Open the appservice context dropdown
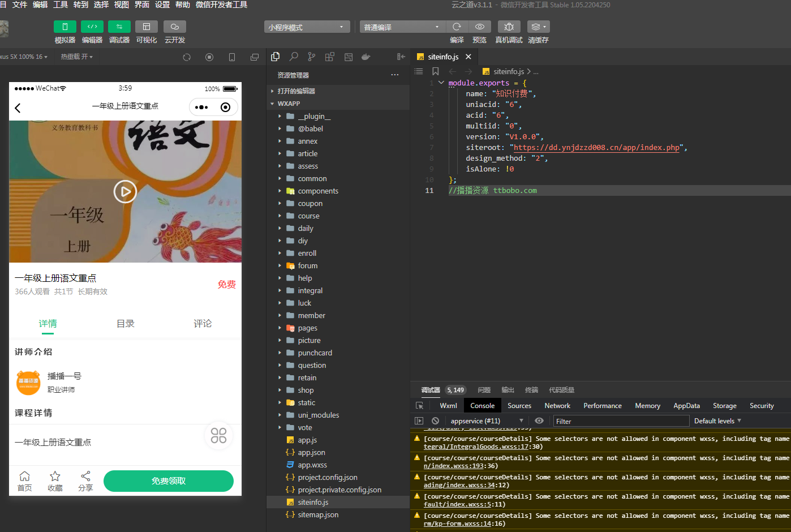This screenshot has height=532, width=791. 487,421
